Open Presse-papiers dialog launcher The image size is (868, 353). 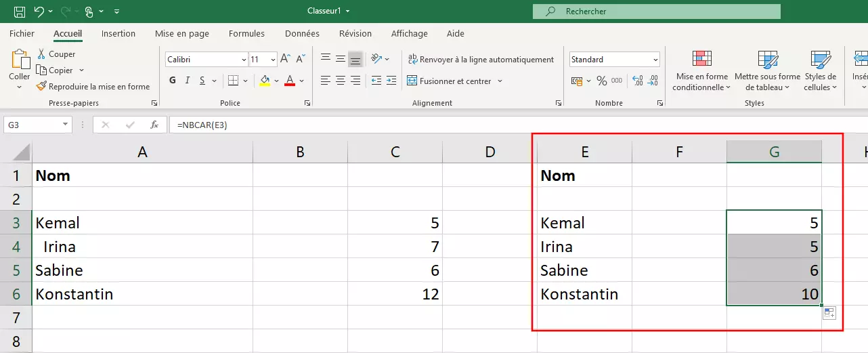[x=154, y=103]
